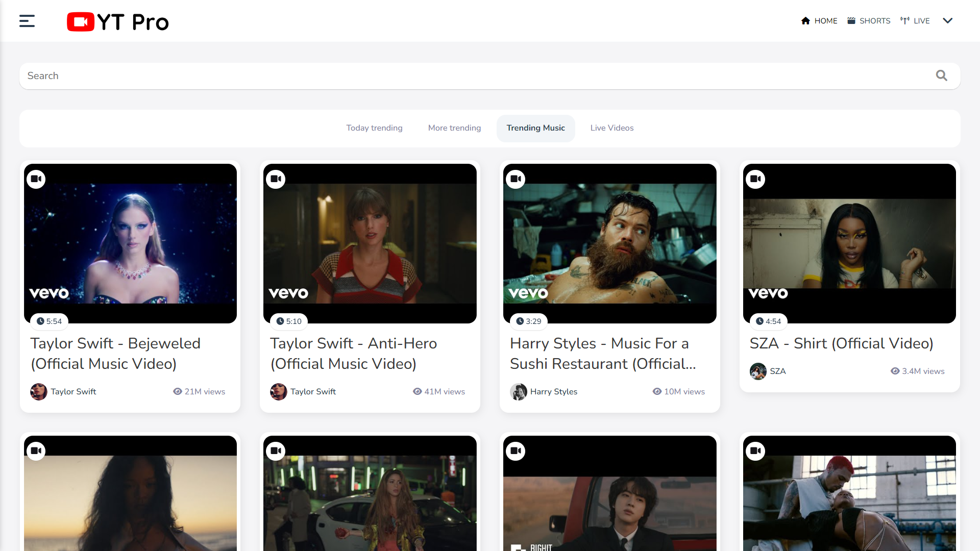Click the SZA channel avatar
Image resolution: width=980 pixels, height=551 pixels.
pos(758,371)
